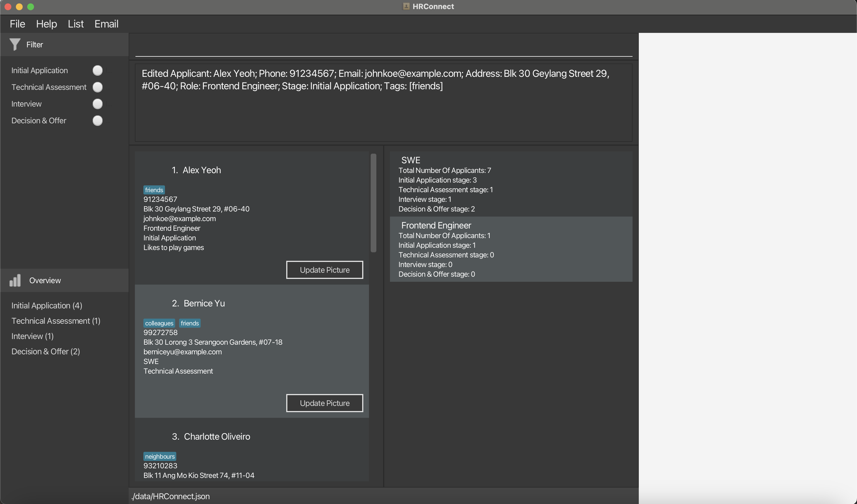Click the Overview bar chart icon
The image size is (857, 504).
coord(15,281)
